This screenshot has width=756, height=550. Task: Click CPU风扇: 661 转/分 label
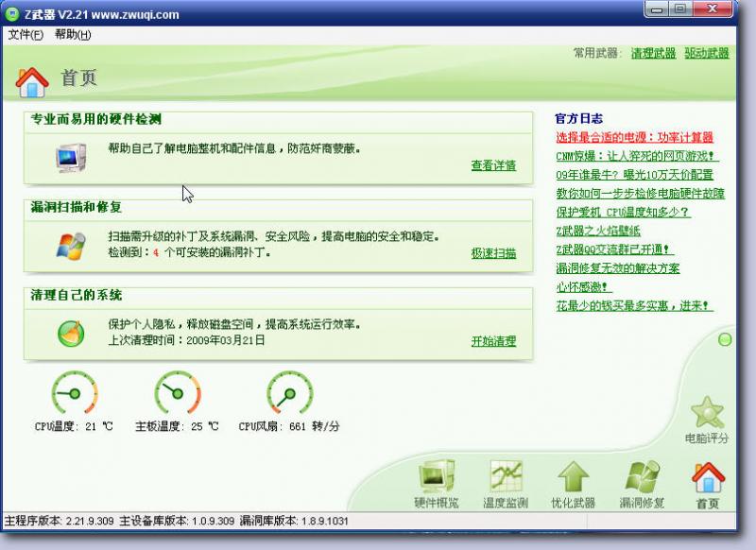tap(289, 426)
